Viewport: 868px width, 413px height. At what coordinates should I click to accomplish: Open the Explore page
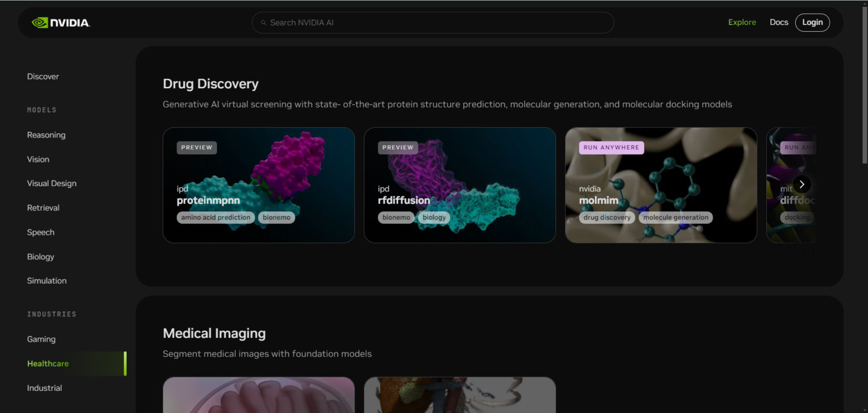(x=742, y=23)
